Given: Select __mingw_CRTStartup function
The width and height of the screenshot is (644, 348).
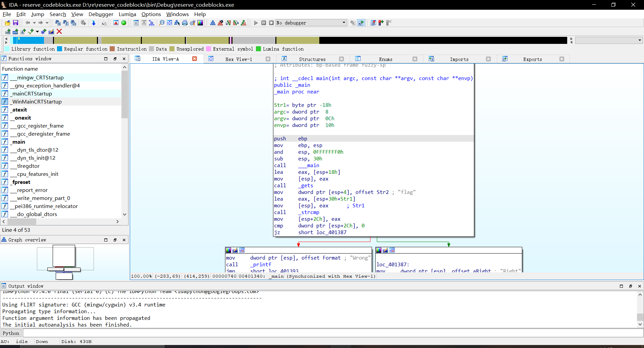Looking at the screenshot, I should coord(61,78).
